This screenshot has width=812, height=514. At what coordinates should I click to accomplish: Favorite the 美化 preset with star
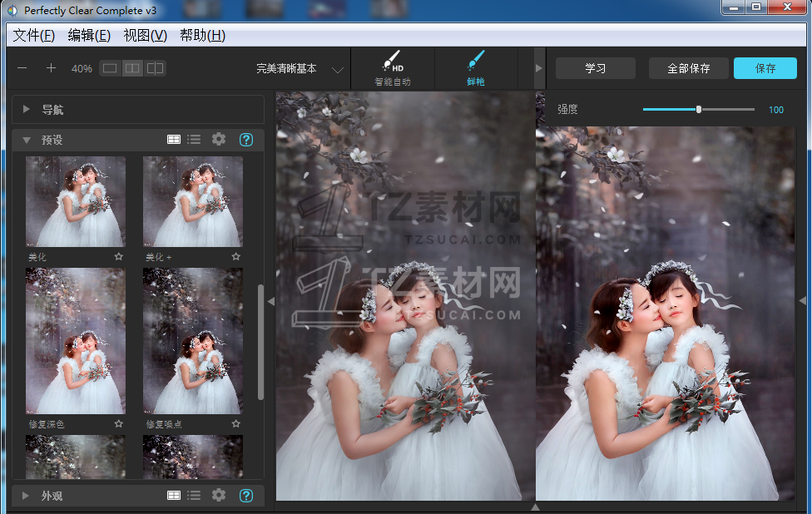119,257
